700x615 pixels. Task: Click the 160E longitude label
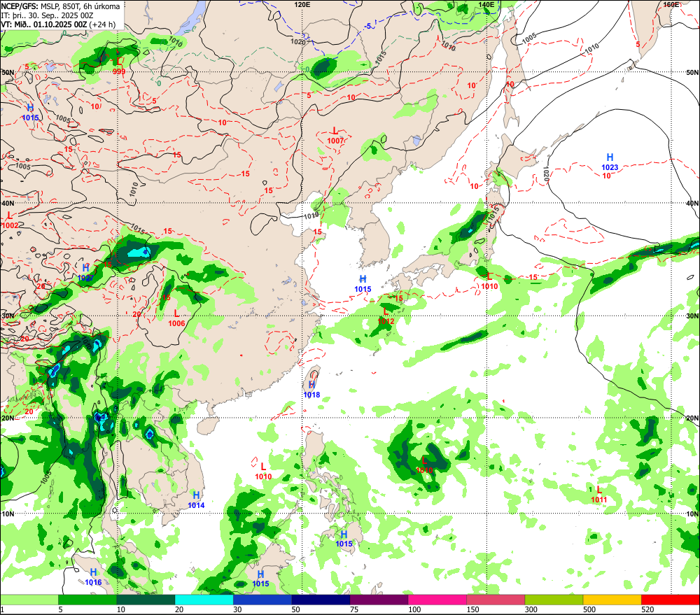tap(671, 4)
